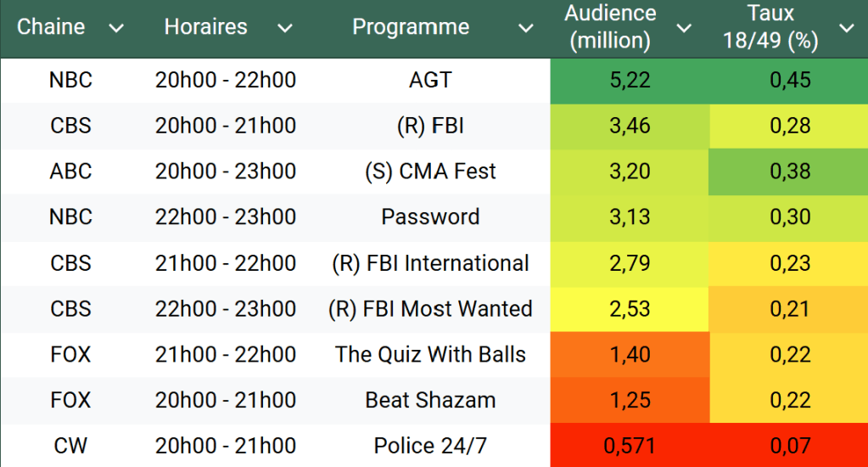This screenshot has width=868, height=467.
Task: Click the Audience (million) column chevron
Action: pos(684,28)
